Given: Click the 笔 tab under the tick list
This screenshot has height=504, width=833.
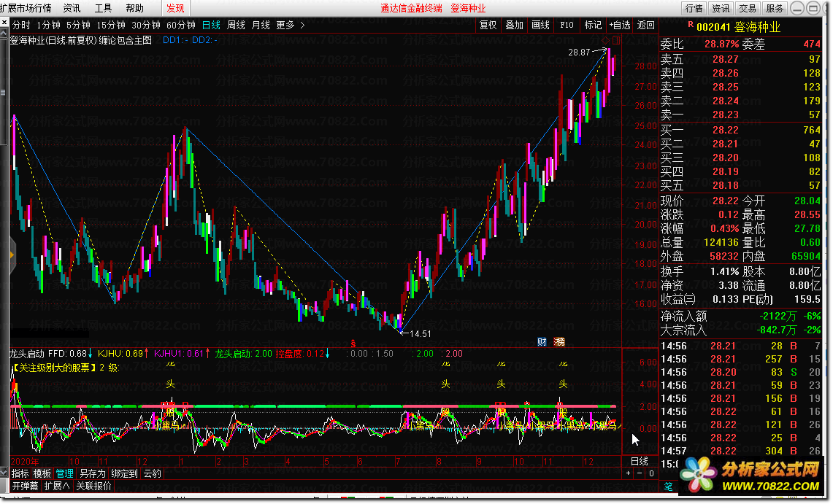Looking at the screenshot, I should [668, 486].
